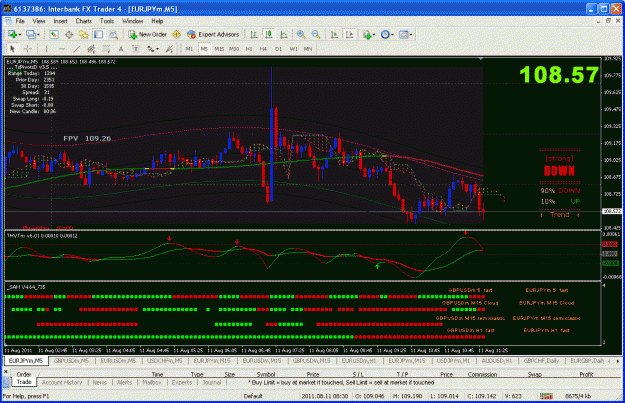The height and width of the screenshot is (403, 625).
Task: Open the Periods clock icon
Action: (385, 35)
